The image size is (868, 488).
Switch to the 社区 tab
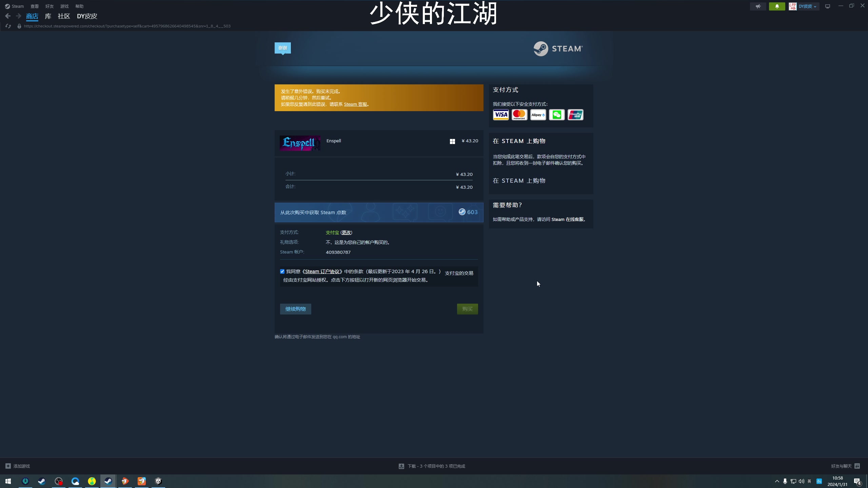coord(64,16)
